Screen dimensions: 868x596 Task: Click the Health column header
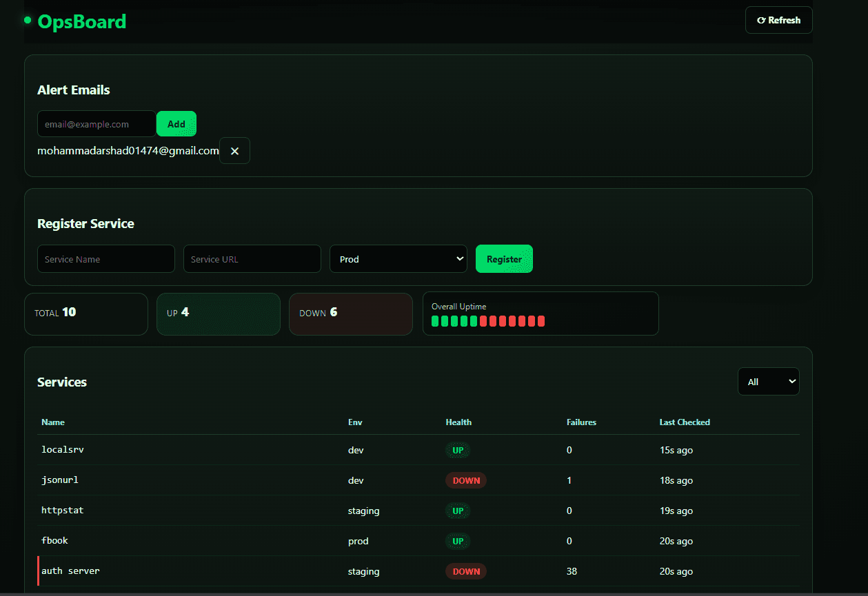point(458,422)
